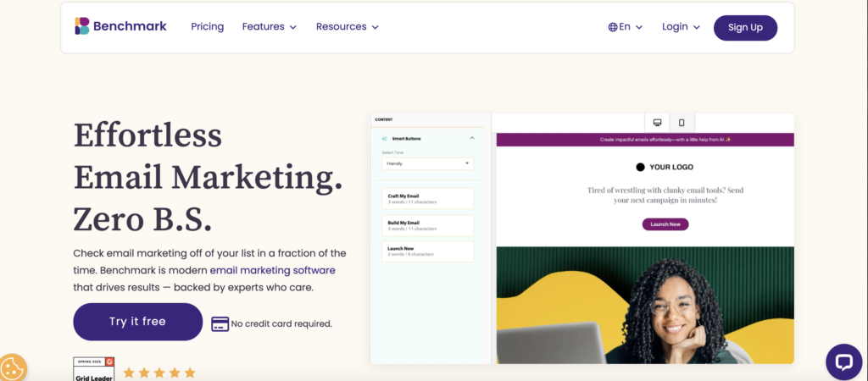The width and height of the screenshot is (868, 381).
Task: Click the G2 Grid Leader badge
Action: click(93, 369)
